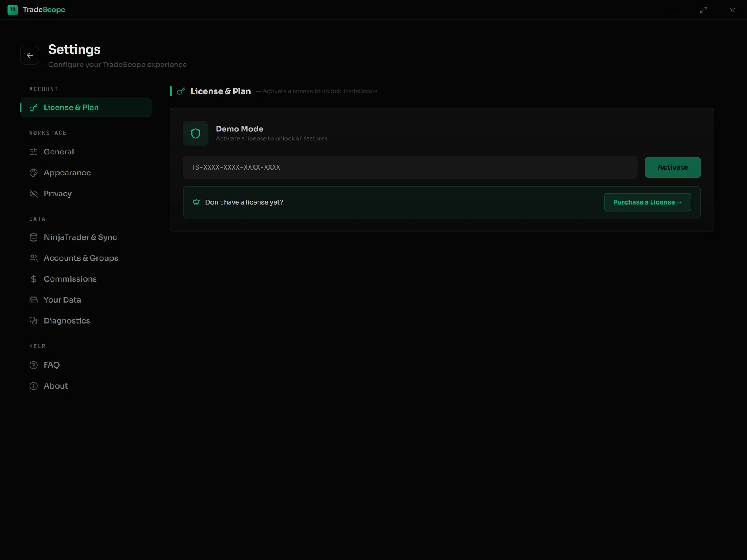Click the Settings page title
Viewport: 747px width, 560px height.
[x=74, y=50]
